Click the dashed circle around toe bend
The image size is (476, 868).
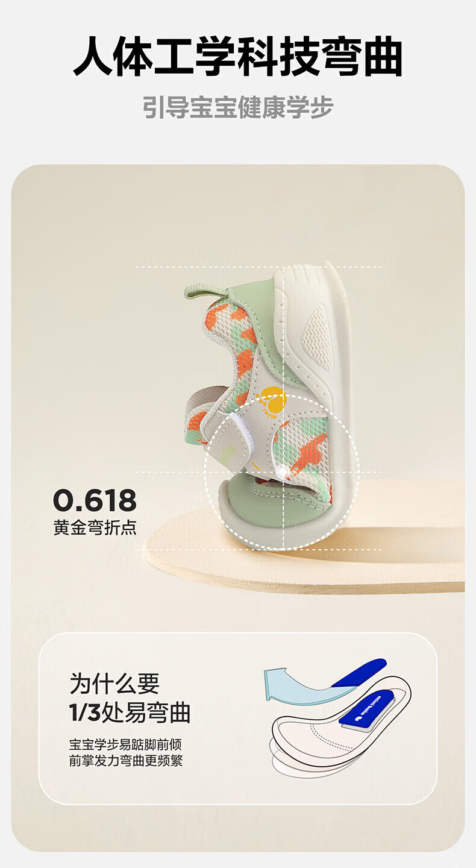(281, 471)
